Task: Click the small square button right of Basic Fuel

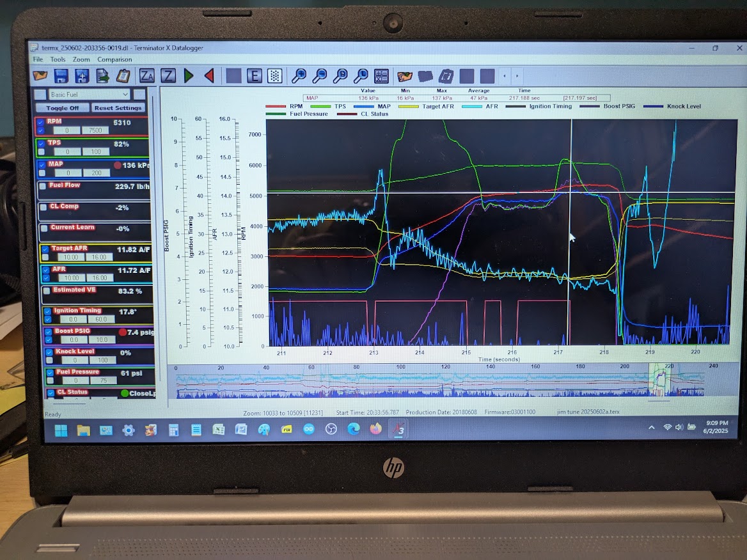Action: coord(139,94)
